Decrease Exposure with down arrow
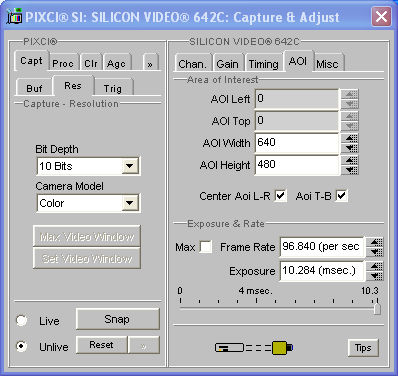The width and height of the screenshot is (398, 376). click(x=375, y=276)
